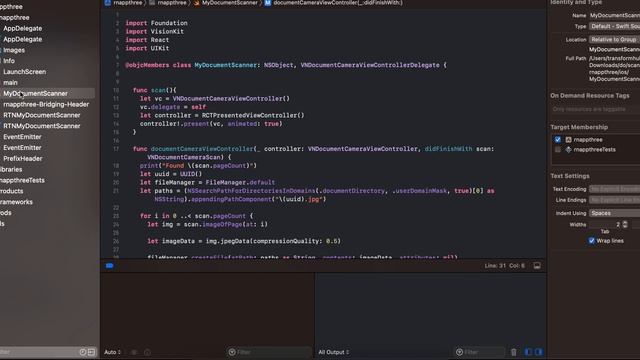Select MyDocumentScanner file in navigator
640x360 pixels.
pos(36,93)
